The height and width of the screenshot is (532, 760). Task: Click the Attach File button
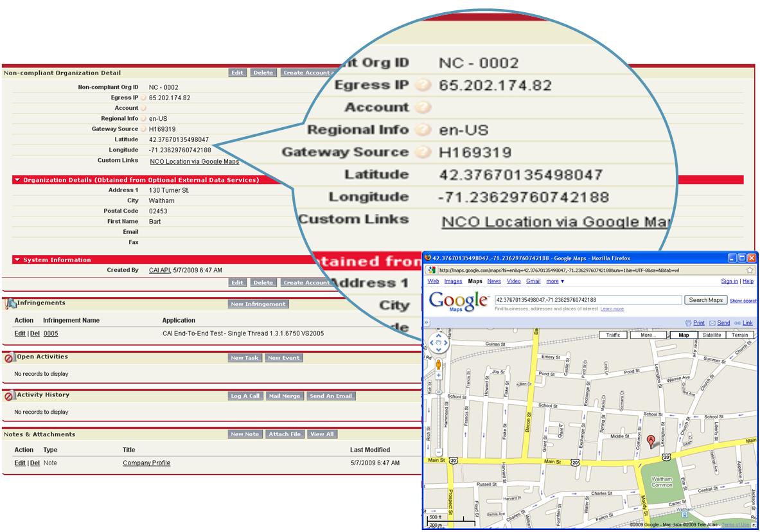point(285,434)
